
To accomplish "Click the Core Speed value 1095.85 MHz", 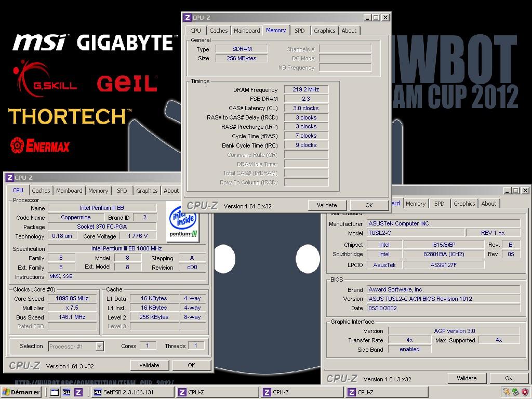I will pos(72,299).
